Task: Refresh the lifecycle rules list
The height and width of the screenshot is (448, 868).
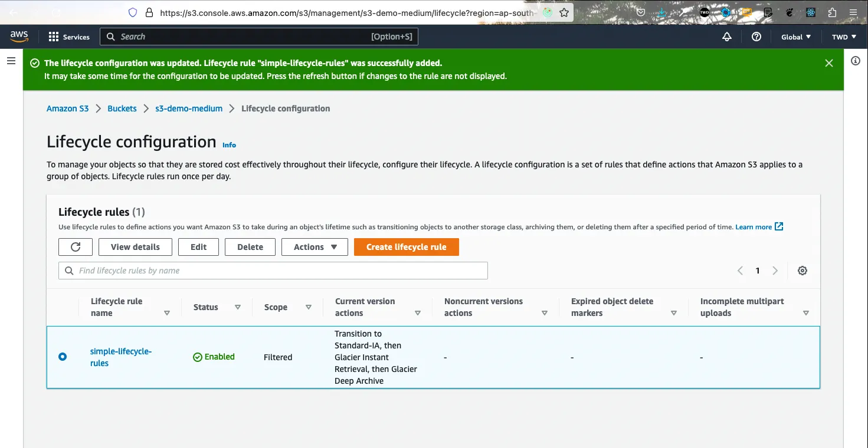Action: (x=76, y=247)
